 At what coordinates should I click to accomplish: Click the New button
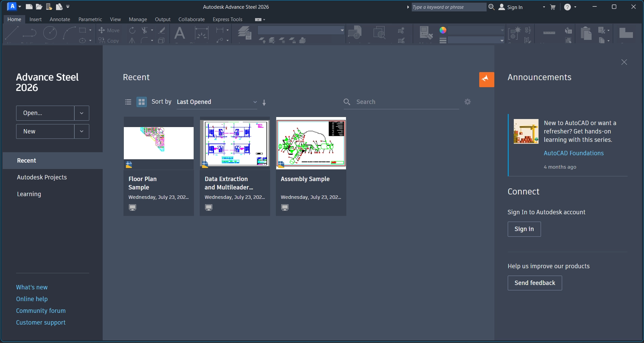[45, 131]
